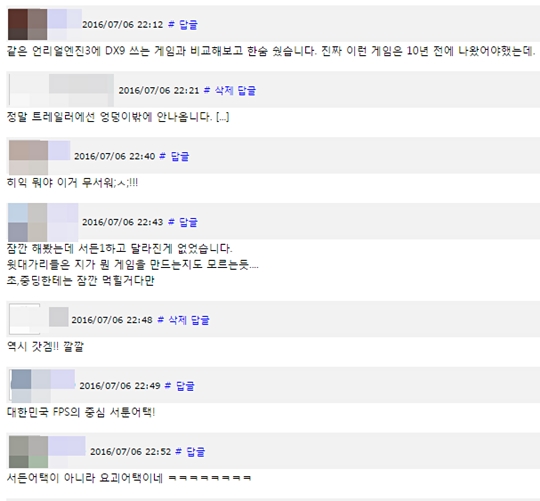Click 삭제 on the 22:48 comment

click(x=177, y=320)
